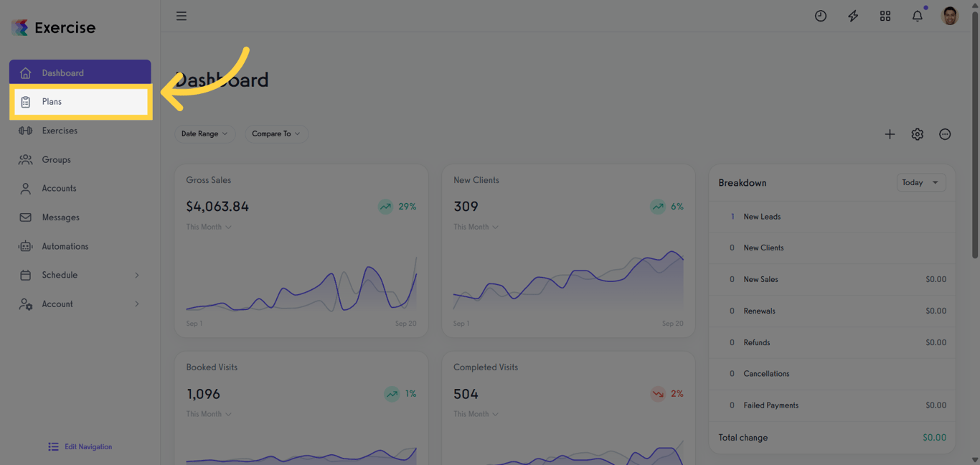
Task: Expand the Compare To dropdown
Action: pos(276,133)
